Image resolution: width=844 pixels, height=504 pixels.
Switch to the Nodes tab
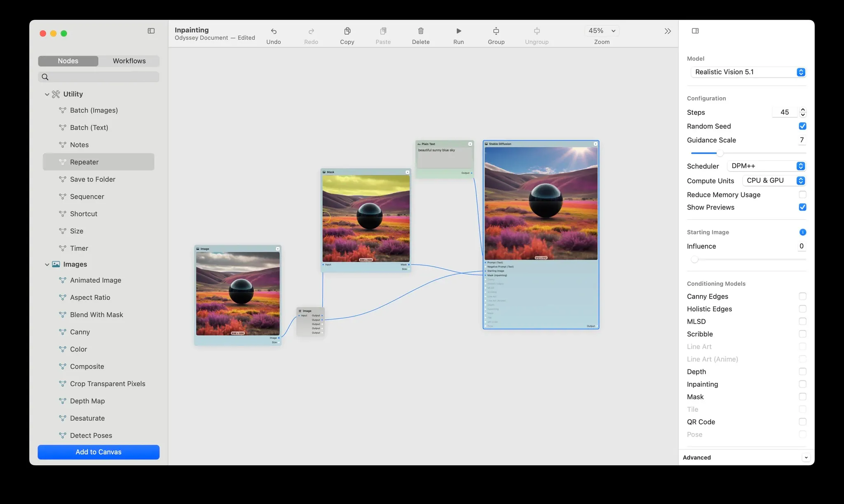68,61
